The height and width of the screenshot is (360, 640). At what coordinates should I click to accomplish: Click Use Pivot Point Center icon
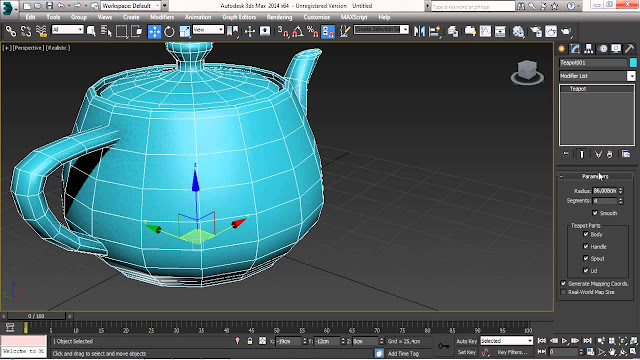point(233,31)
